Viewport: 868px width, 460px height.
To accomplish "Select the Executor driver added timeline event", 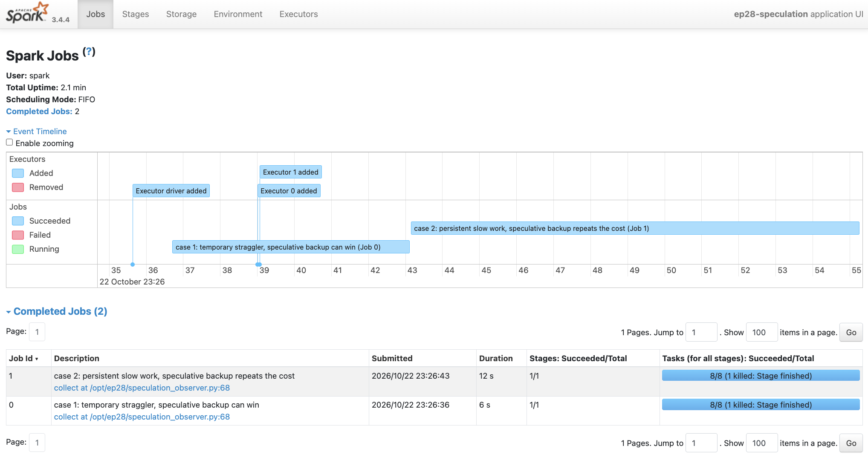I will 171,191.
